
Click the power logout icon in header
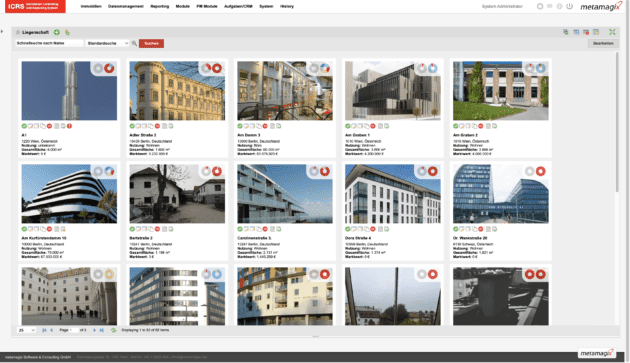coord(569,6)
